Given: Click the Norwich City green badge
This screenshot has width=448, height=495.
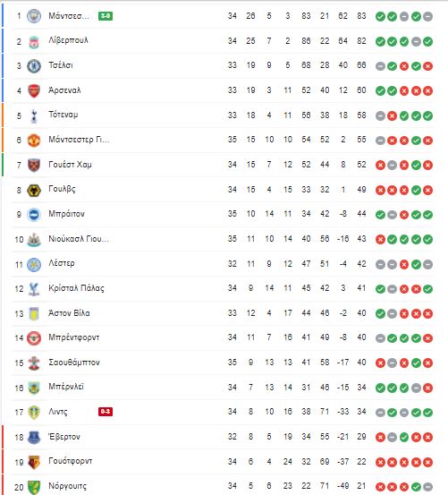Looking at the screenshot, I should pyautogui.click(x=34, y=487).
